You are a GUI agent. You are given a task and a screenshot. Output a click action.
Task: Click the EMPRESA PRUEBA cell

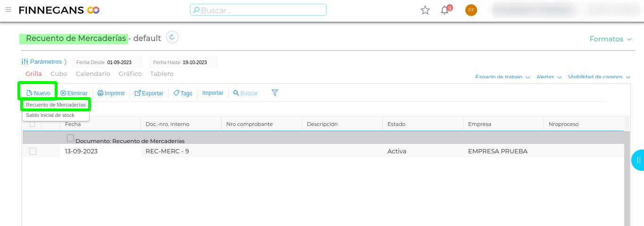[503, 151]
